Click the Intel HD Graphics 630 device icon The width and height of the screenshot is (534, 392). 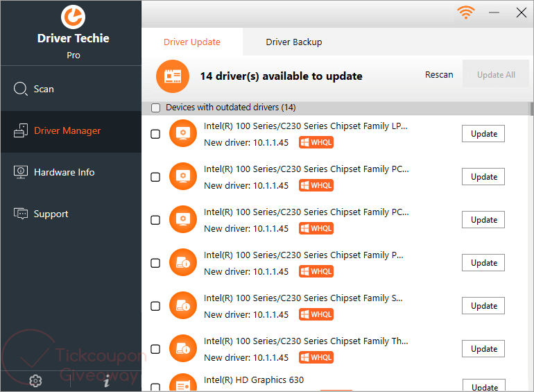[x=183, y=383]
